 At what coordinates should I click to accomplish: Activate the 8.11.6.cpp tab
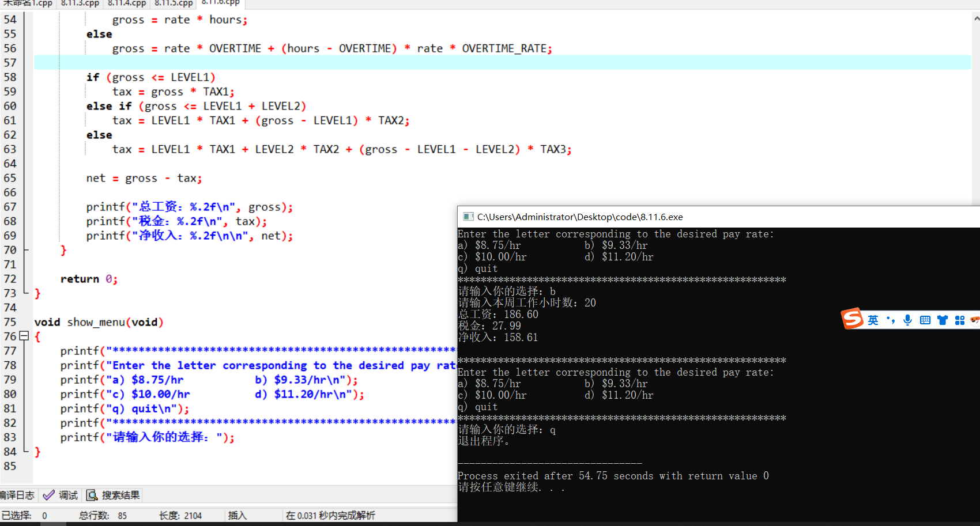[221, 3]
